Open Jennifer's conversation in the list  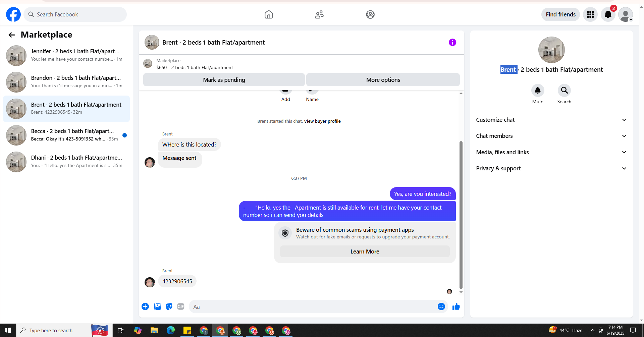tap(66, 55)
